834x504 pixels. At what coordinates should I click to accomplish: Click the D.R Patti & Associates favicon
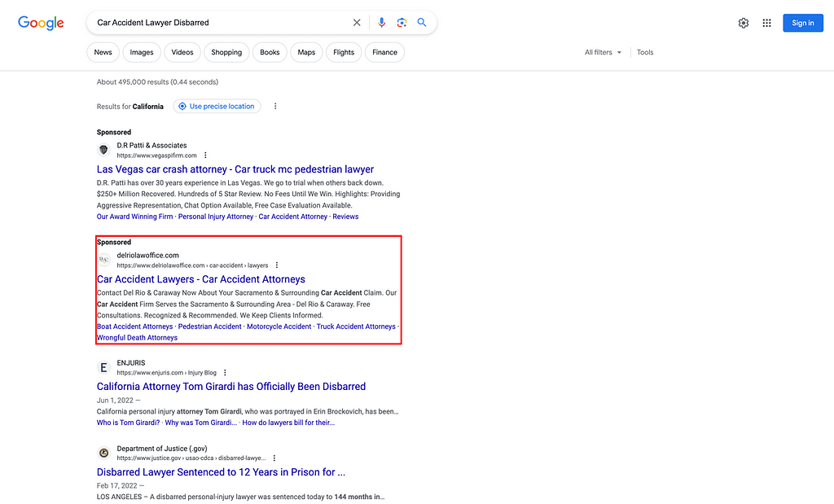point(103,150)
